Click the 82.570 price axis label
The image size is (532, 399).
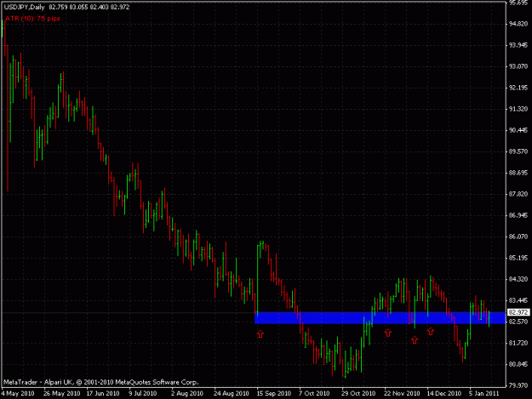coord(518,322)
